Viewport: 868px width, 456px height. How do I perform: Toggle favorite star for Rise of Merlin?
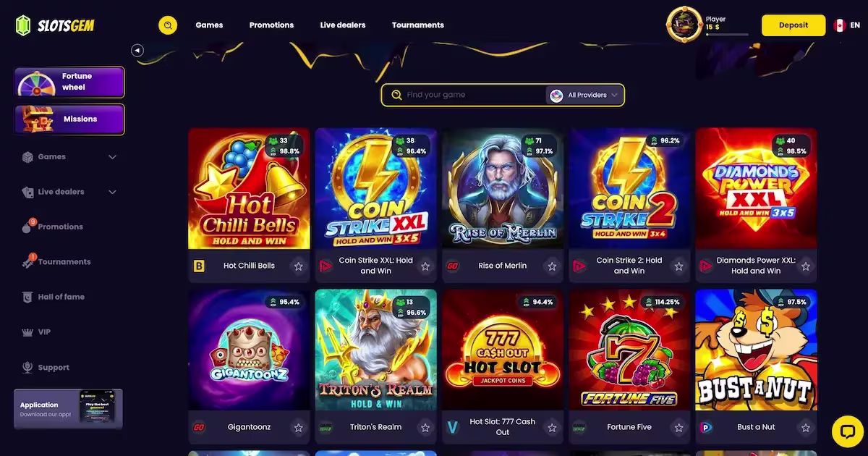(x=552, y=266)
